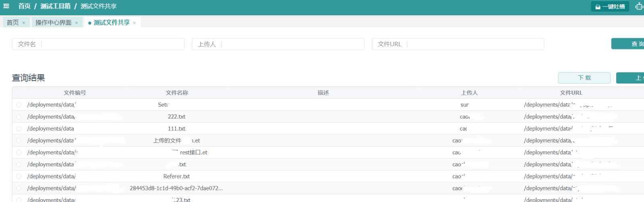The image size is (644, 202).
Task: Click the 查询 search button
Action: point(628,44)
